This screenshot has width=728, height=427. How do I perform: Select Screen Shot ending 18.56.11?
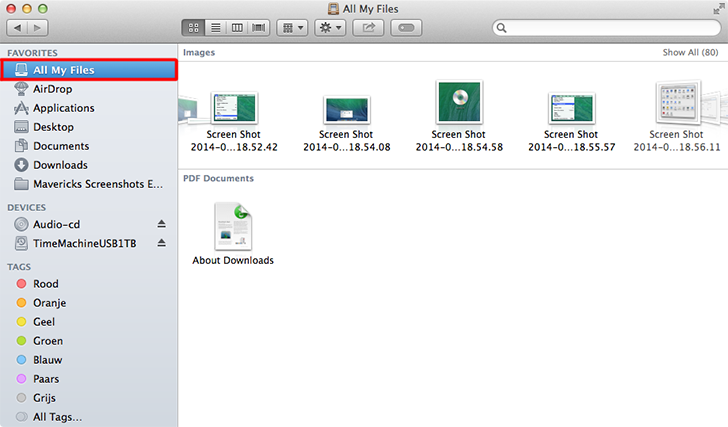pos(677,116)
